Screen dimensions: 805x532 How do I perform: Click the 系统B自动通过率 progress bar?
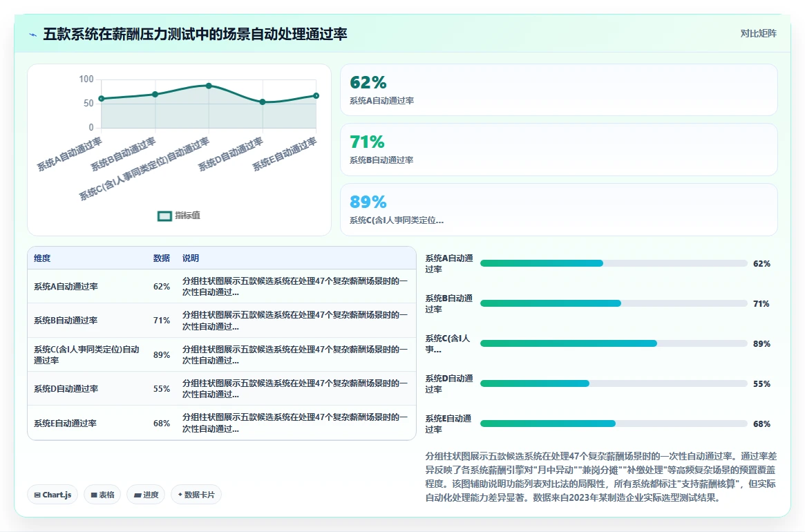click(614, 303)
